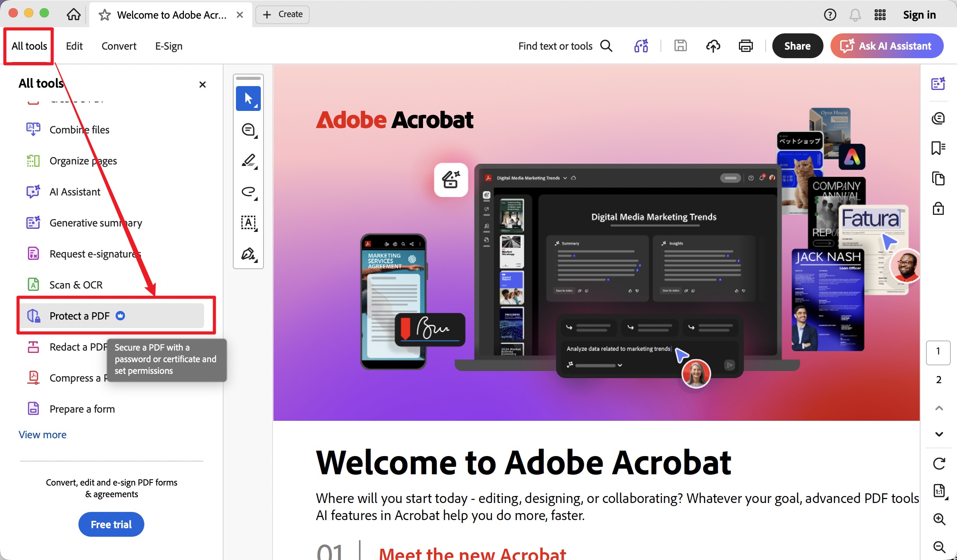Select AI Assistant in All tools list

113,192
